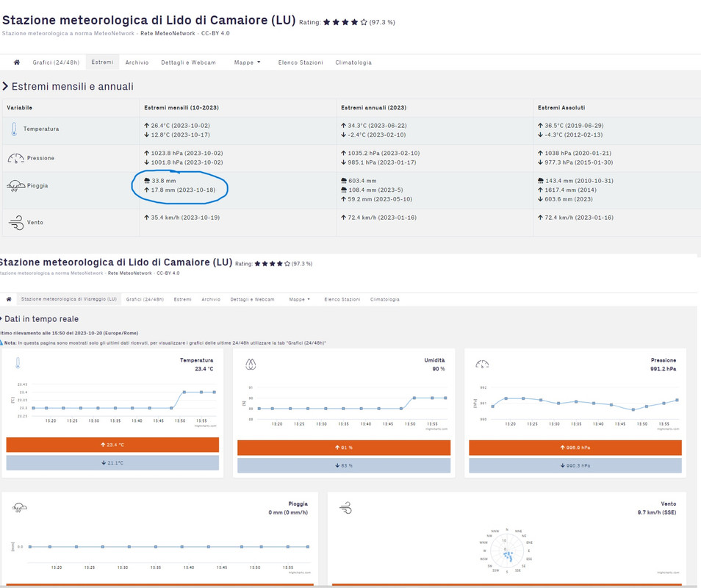Click the orange 91 % maximum humidity bar
The image size is (701, 588).
point(344,448)
